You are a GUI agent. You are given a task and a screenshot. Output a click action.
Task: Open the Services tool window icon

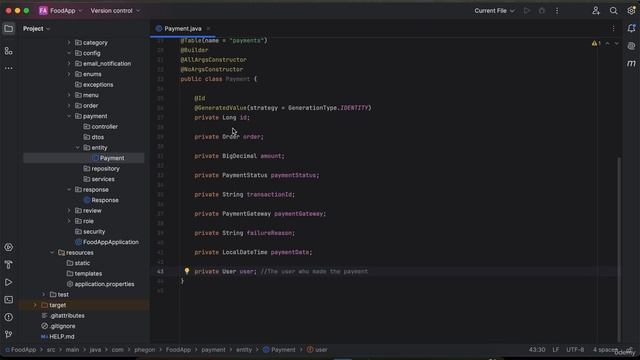coord(9,247)
